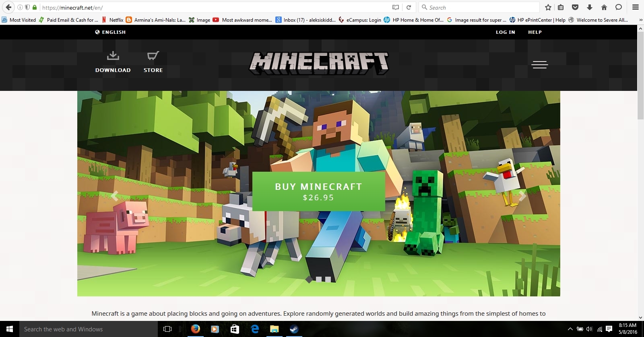Show more bookmarks with the overflow chevron
This screenshot has height=337, width=644.
641,20
